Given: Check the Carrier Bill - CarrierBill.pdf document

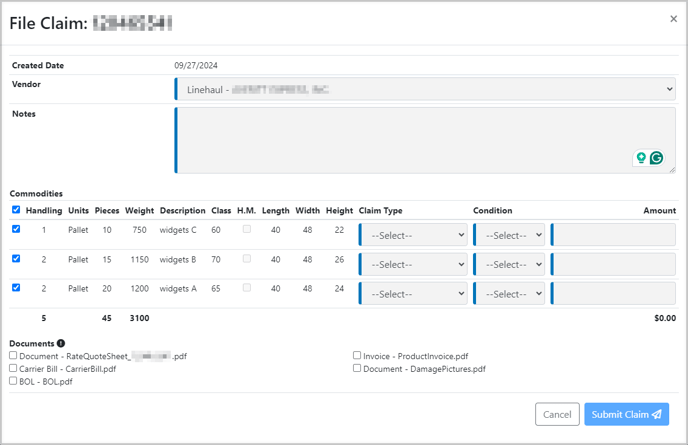Looking at the screenshot, I should click(x=14, y=368).
